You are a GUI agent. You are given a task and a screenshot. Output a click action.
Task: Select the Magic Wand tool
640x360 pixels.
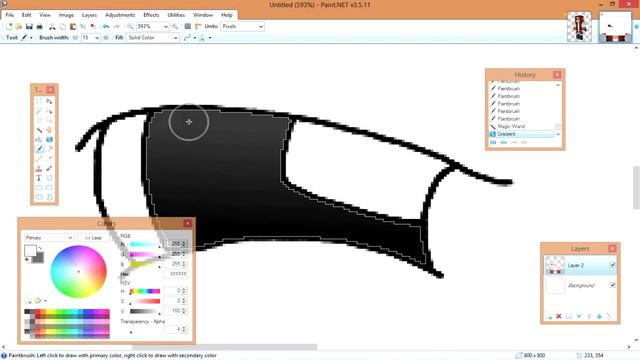coord(39,130)
